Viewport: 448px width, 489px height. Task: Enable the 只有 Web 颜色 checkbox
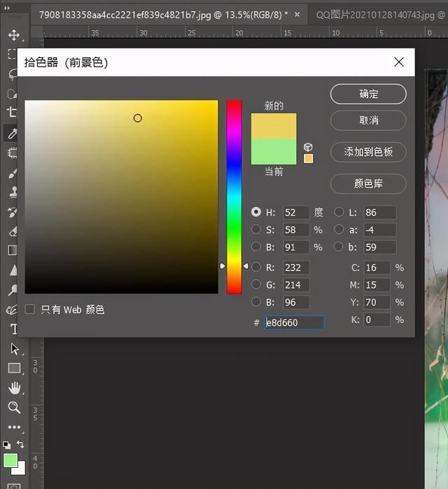[x=29, y=310]
